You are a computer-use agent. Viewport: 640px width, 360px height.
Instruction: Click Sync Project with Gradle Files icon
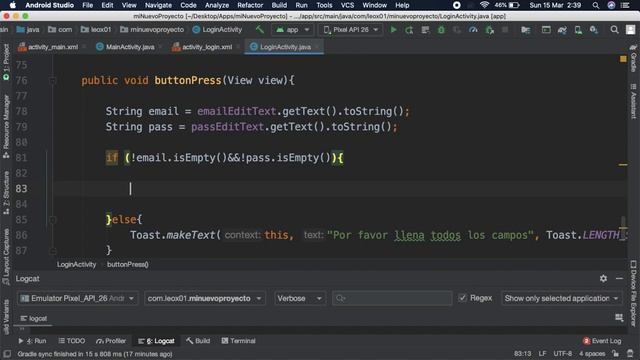click(x=562, y=30)
